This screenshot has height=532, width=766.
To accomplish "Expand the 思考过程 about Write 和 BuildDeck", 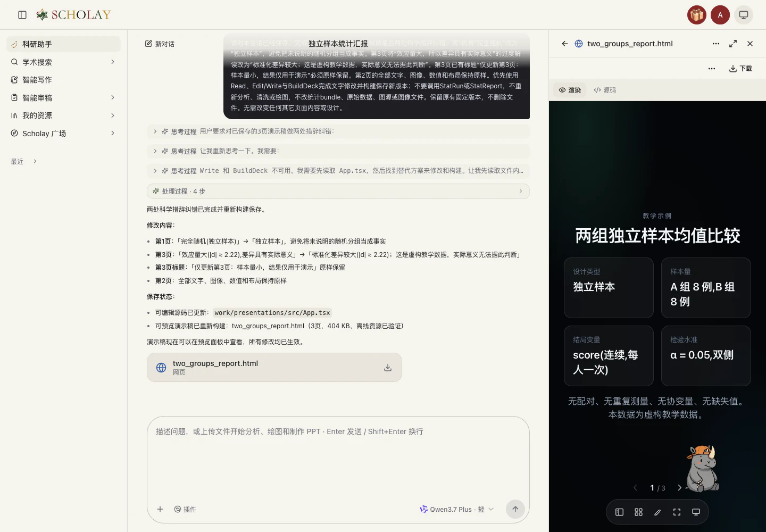I will (338, 171).
